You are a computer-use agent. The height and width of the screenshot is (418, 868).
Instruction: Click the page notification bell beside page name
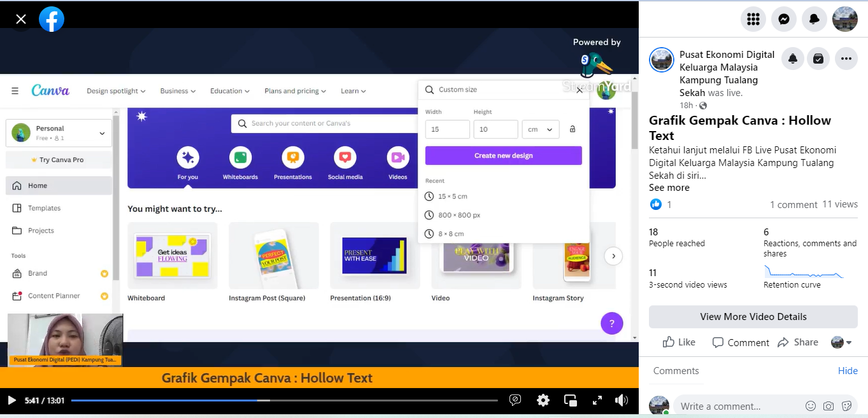pyautogui.click(x=793, y=59)
